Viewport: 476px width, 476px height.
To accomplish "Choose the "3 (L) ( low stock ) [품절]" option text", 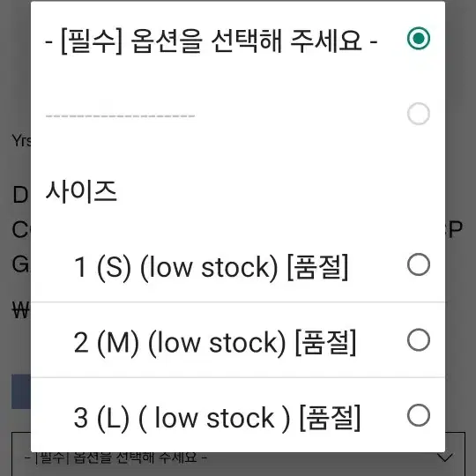I will click(217, 418).
